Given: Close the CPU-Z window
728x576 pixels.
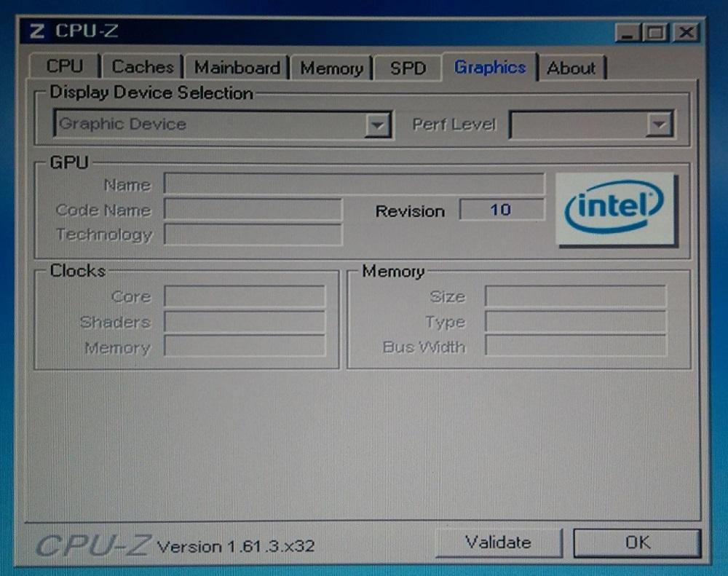Looking at the screenshot, I should click(687, 33).
